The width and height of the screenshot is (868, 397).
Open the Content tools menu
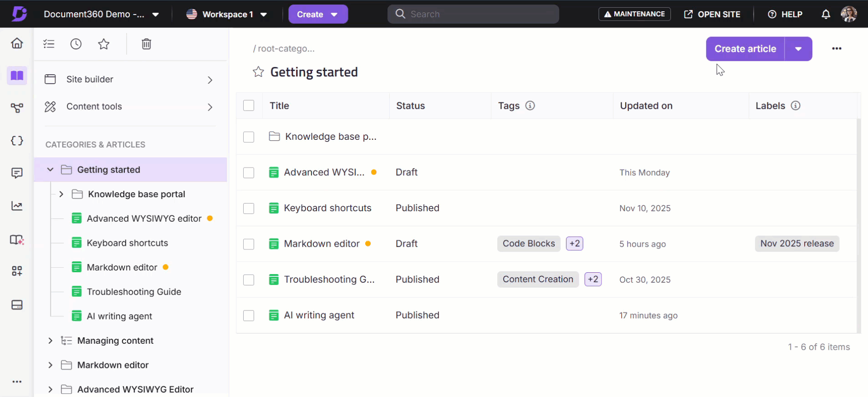pos(129,107)
